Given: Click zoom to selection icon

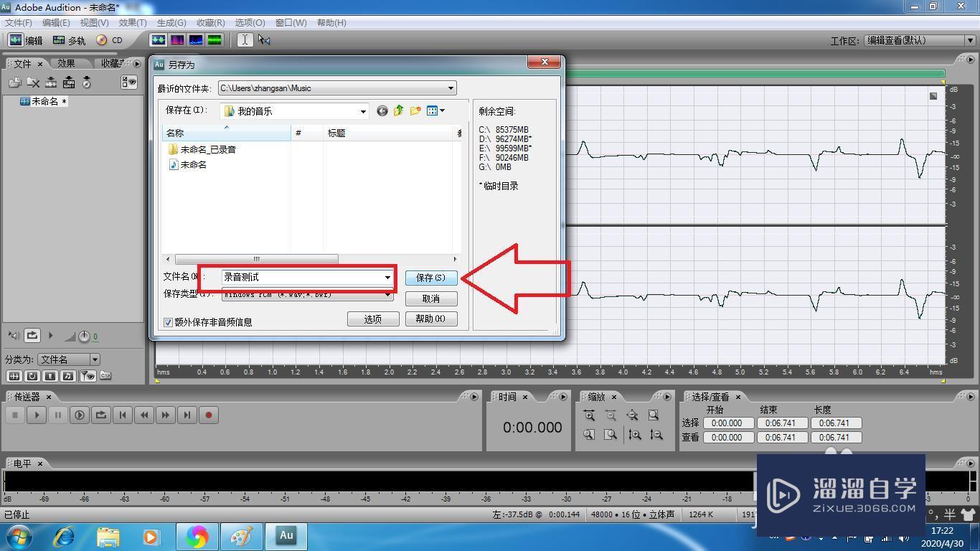Looking at the screenshot, I should (654, 415).
